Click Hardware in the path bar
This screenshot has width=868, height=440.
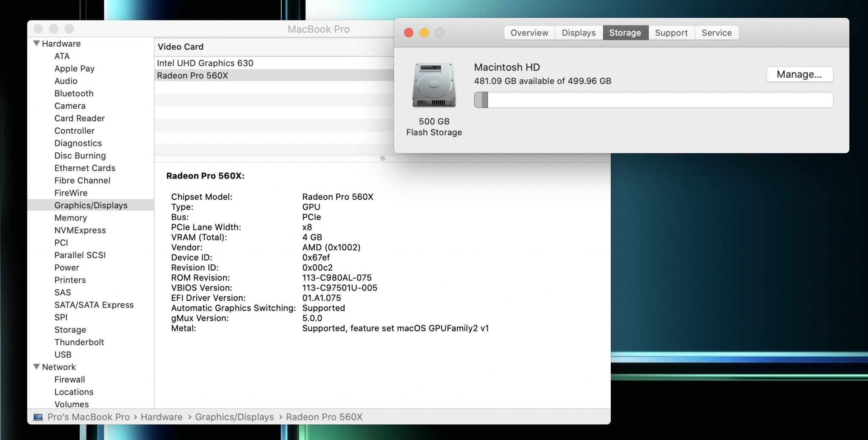(x=161, y=417)
